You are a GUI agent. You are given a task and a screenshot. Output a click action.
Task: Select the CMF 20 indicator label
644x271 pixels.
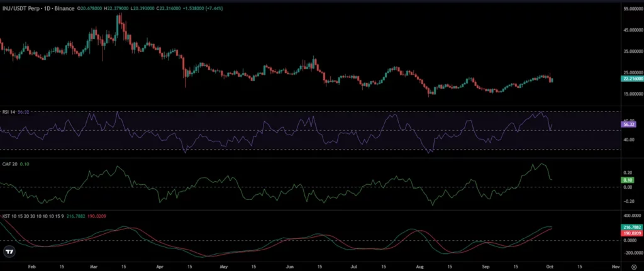pyautogui.click(x=10, y=164)
